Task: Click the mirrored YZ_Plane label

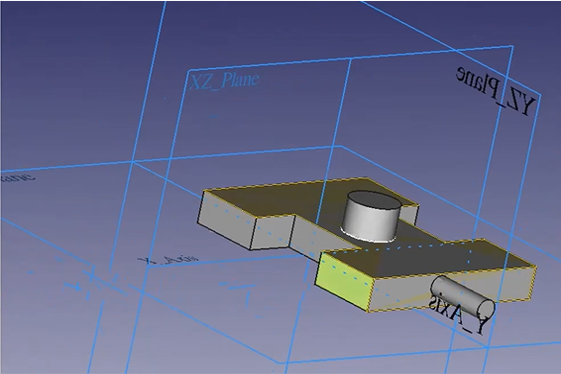Action: (496, 91)
